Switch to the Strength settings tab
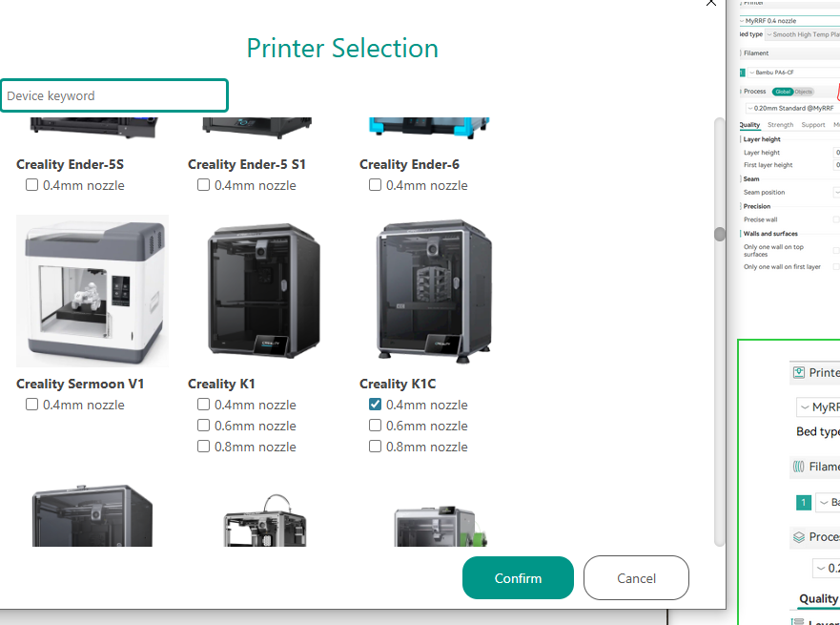Viewport: 840px width, 625px height. pyautogui.click(x=780, y=125)
